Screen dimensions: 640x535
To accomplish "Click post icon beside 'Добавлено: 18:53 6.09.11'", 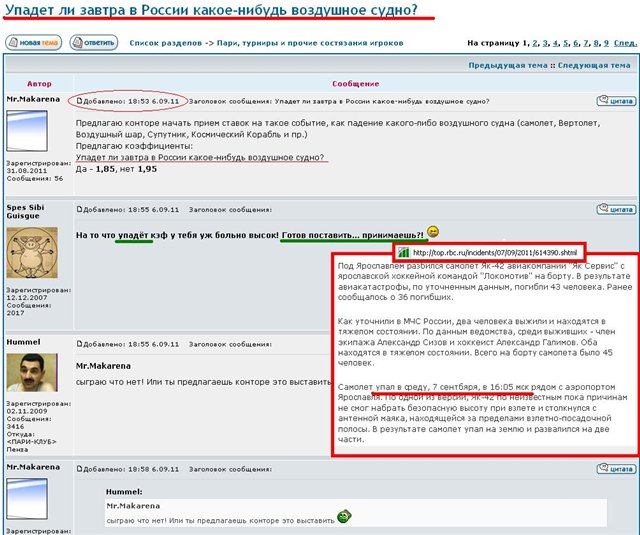I will click(x=80, y=101).
